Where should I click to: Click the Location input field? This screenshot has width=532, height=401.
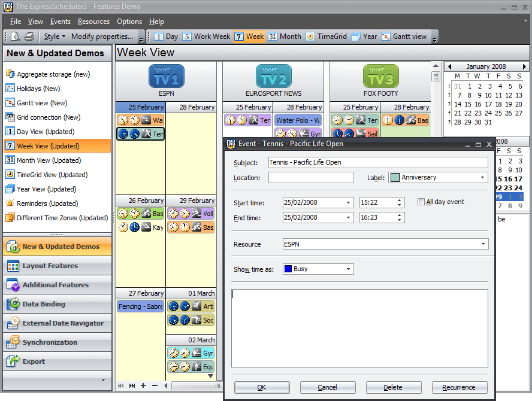pos(311,177)
